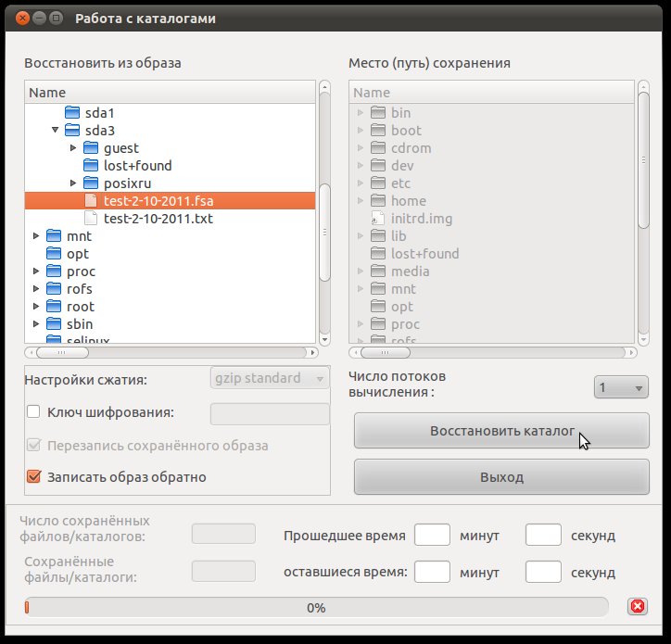Click the media folder icon in save path
This screenshot has width=671, height=644.
tap(378, 271)
